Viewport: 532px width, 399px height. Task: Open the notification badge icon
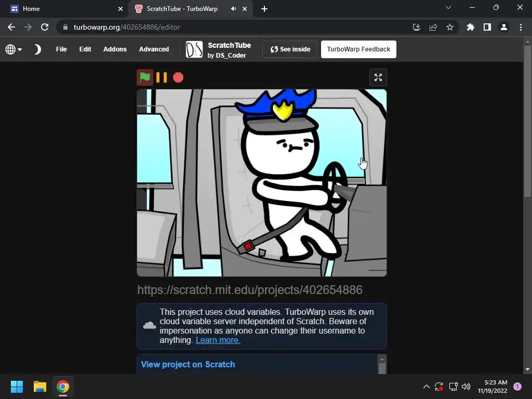coord(517,387)
